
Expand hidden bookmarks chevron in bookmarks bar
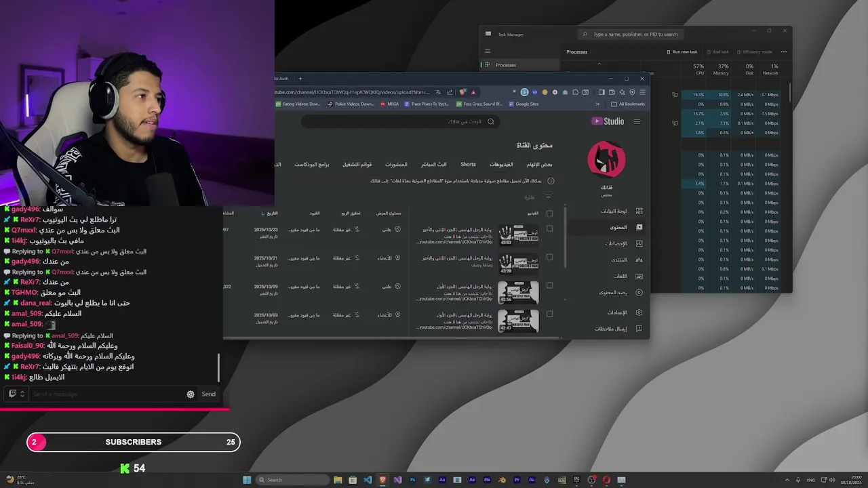tap(597, 104)
